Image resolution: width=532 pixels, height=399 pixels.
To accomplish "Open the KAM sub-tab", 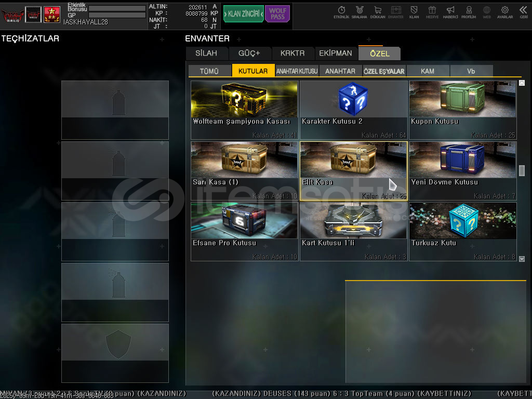I will [428, 71].
